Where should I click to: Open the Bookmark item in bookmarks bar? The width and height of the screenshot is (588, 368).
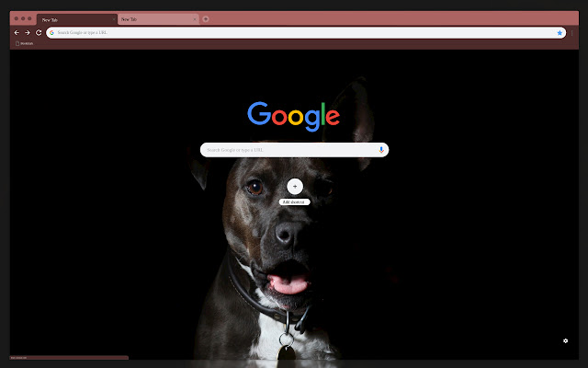click(x=25, y=43)
